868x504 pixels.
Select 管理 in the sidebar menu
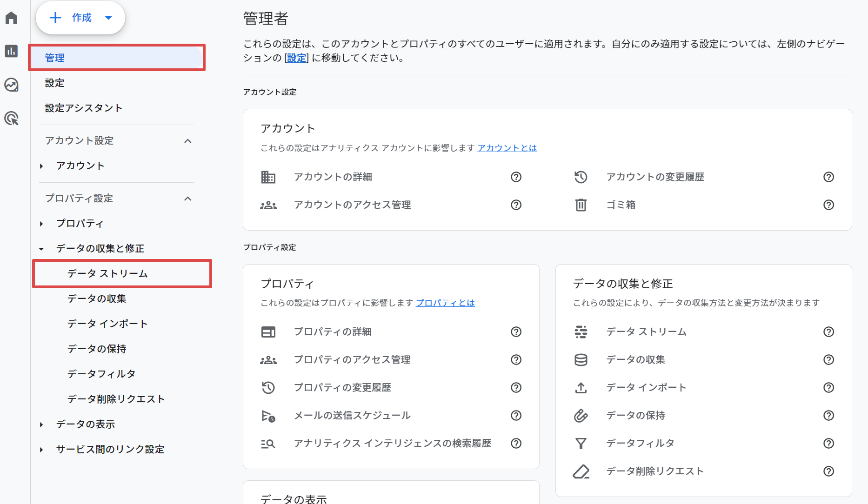(x=117, y=58)
